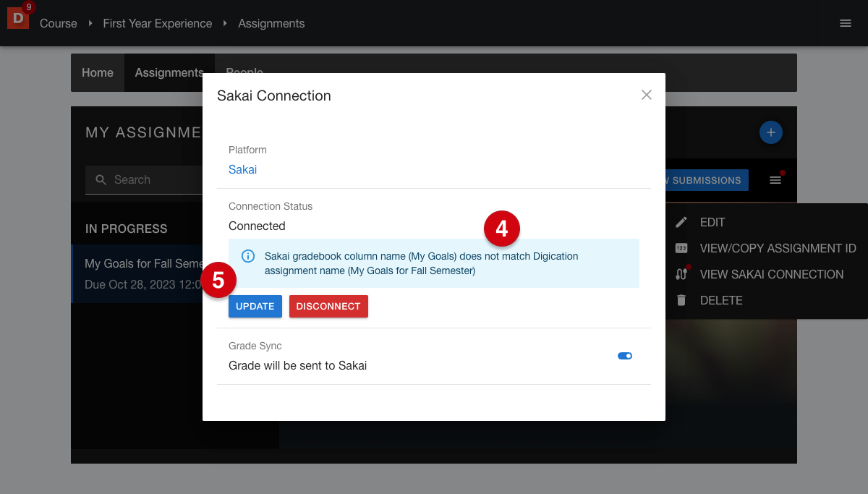Open the Sakai platform link
This screenshot has height=494, width=868.
pos(243,169)
